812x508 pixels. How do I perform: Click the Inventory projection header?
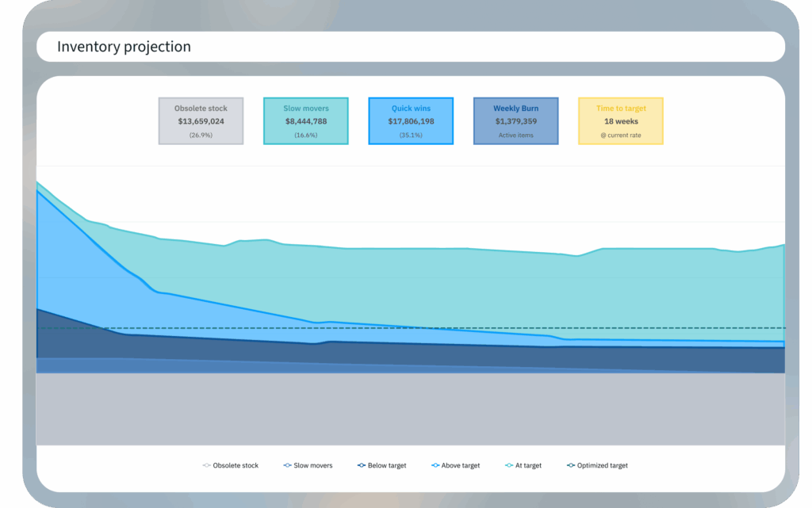click(x=124, y=47)
